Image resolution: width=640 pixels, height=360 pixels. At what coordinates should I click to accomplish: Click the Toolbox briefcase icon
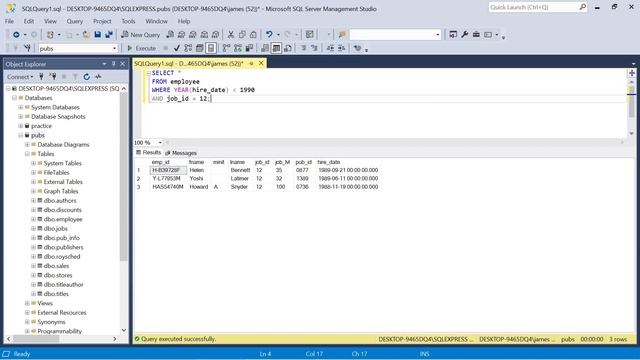tap(476, 35)
